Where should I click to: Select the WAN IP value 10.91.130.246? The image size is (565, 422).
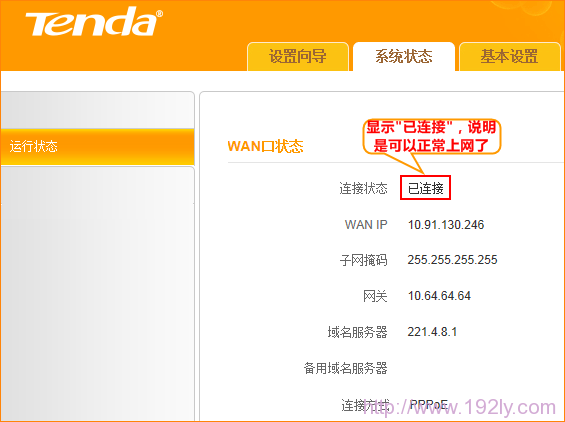click(446, 225)
